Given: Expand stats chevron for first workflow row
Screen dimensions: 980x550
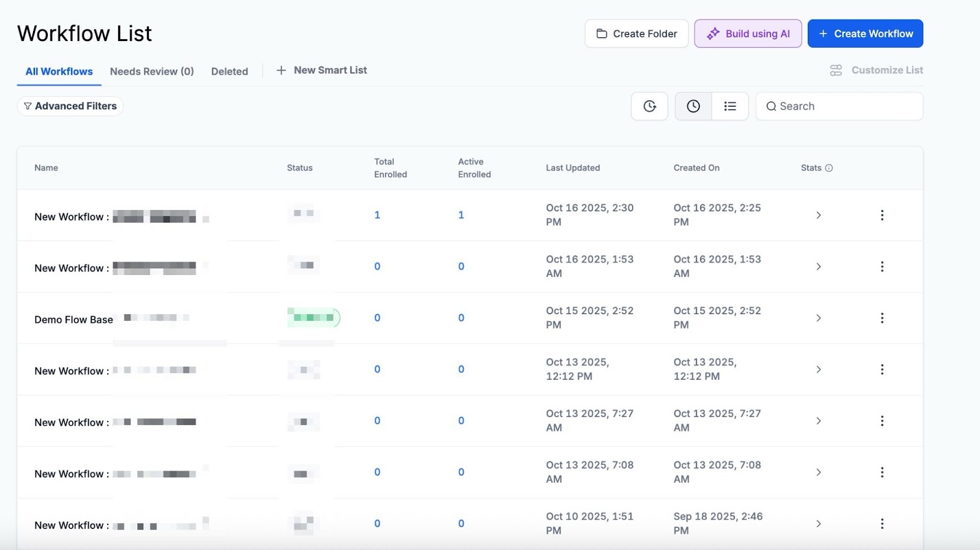Looking at the screenshot, I should [x=818, y=215].
